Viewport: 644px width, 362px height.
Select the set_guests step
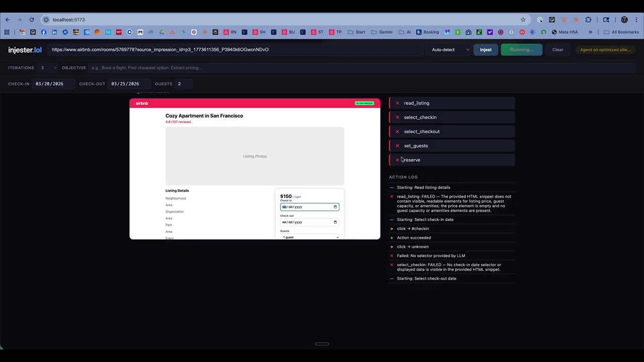[452, 146]
